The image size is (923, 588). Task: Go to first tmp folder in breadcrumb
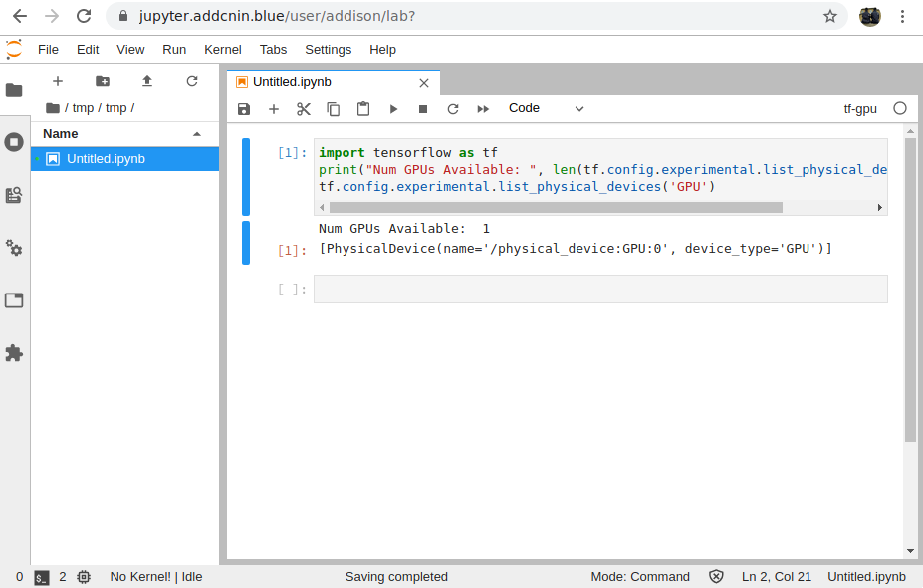click(x=83, y=108)
